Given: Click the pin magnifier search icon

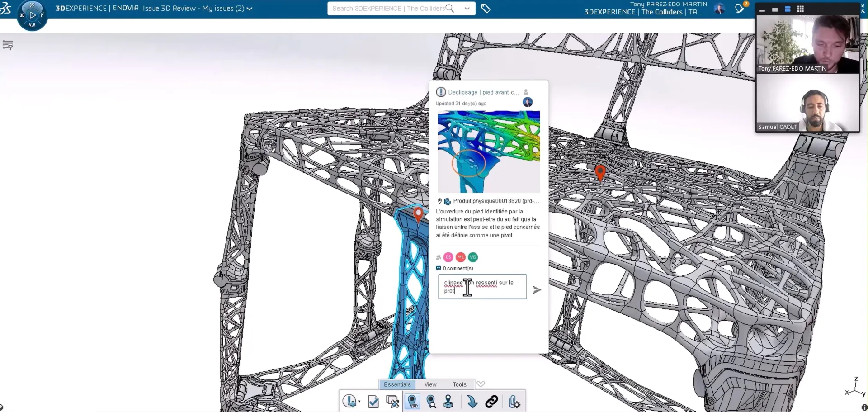Looking at the screenshot, I should click(431, 402).
